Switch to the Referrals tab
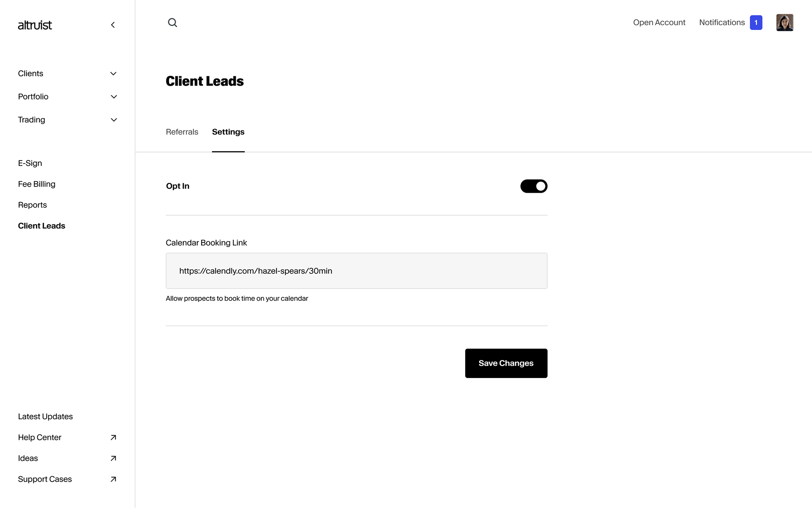812x508 pixels. click(182, 132)
